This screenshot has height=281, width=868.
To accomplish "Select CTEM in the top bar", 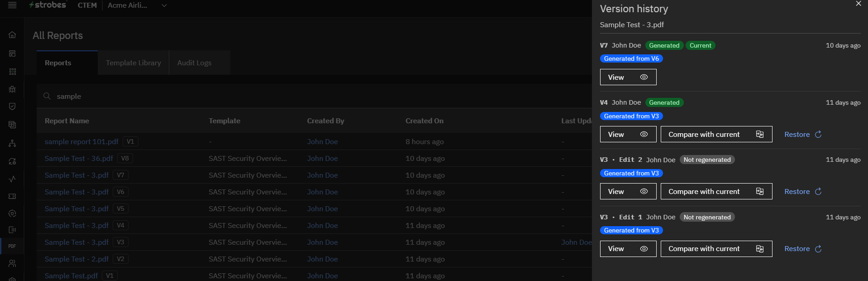I will [87, 5].
